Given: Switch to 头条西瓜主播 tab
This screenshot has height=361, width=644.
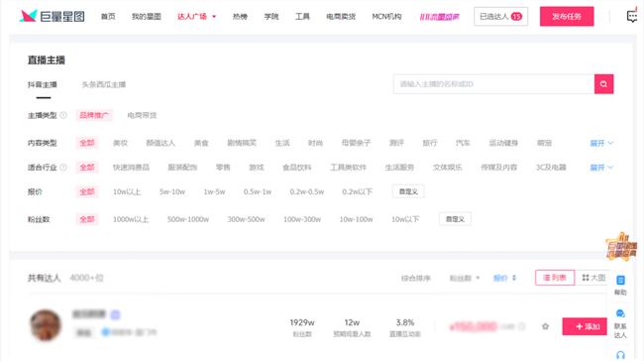Looking at the screenshot, I should coord(104,84).
